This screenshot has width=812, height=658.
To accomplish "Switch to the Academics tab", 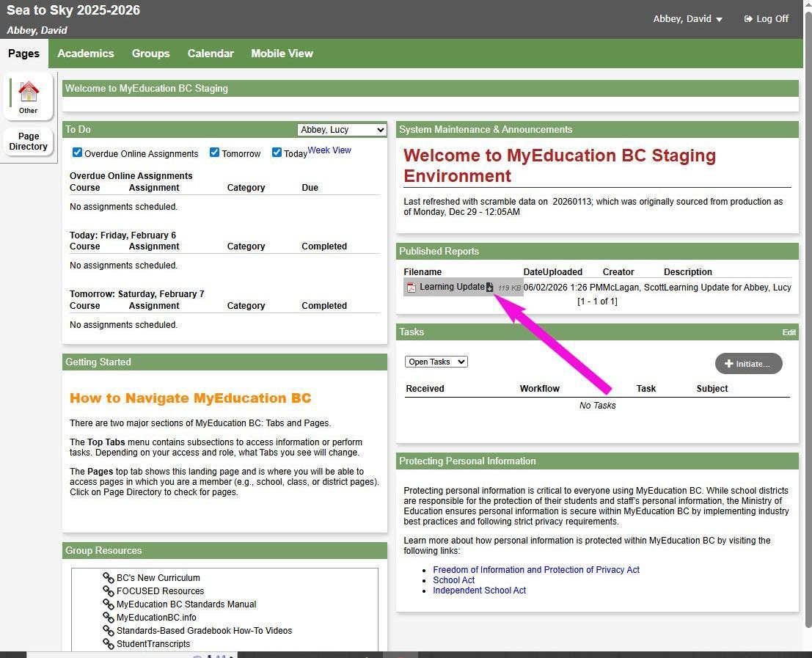I will click(86, 54).
